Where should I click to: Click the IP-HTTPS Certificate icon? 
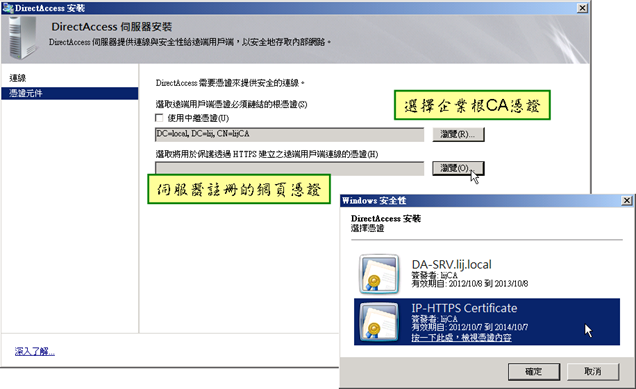click(379, 322)
